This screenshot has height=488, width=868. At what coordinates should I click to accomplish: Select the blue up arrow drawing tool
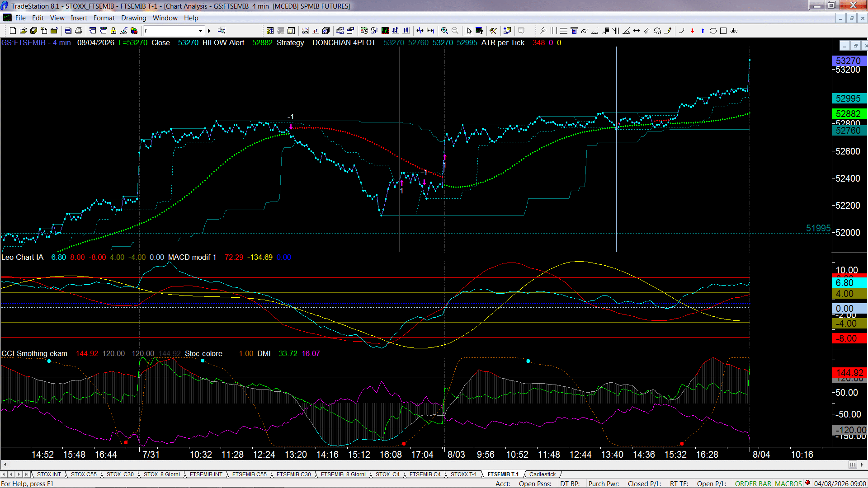tap(703, 31)
